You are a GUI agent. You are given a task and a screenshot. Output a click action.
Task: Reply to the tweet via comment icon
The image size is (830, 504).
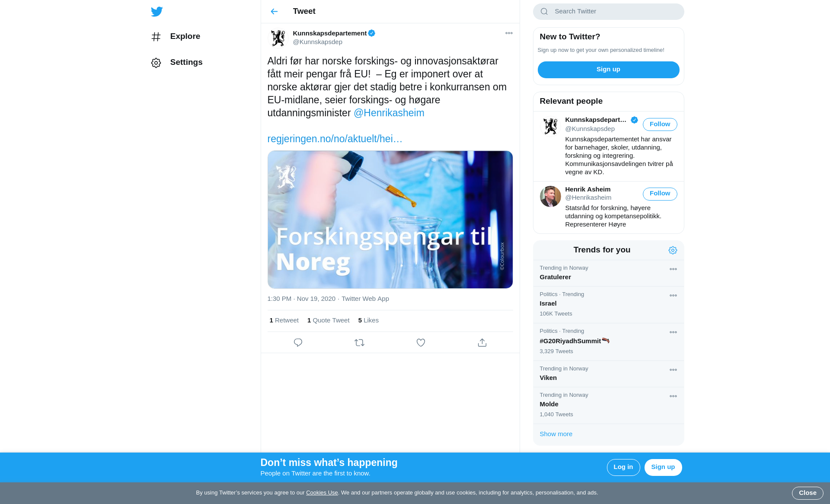pos(298,343)
